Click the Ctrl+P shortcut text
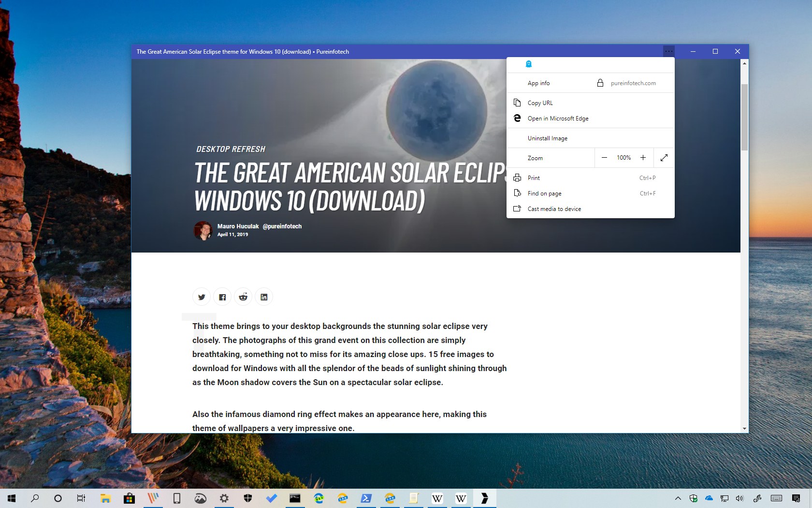 [x=647, y=178]
